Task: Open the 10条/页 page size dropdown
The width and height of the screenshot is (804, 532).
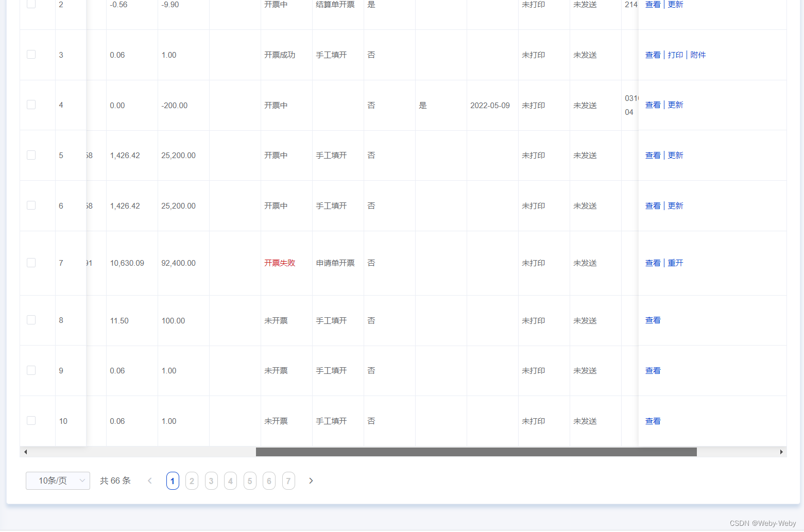Action: pyautogui.click(x=57, y=480)
